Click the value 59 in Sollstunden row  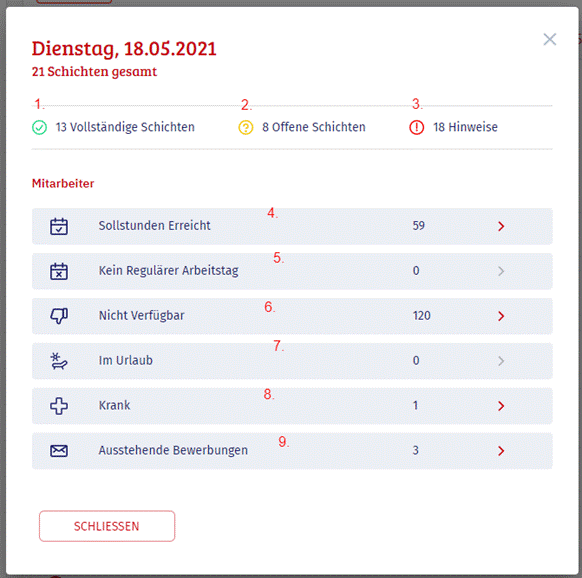(x=419, y=226)
